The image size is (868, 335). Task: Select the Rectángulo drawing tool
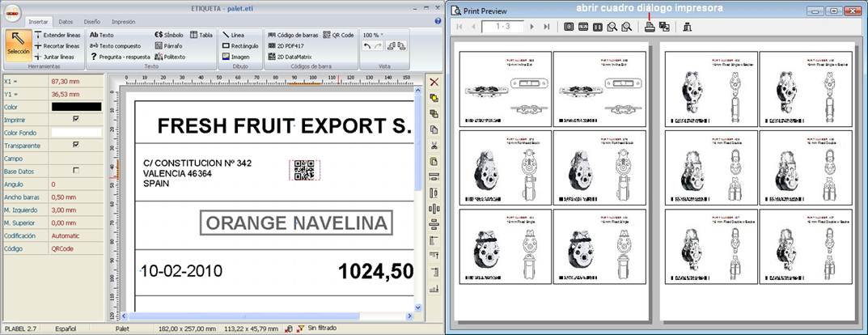click(x=240, y=46)
